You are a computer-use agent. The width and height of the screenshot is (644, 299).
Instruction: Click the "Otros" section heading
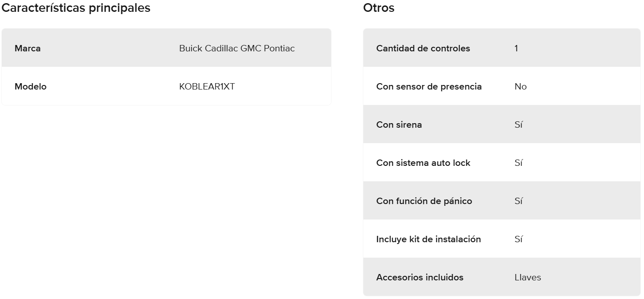(379, 8)
